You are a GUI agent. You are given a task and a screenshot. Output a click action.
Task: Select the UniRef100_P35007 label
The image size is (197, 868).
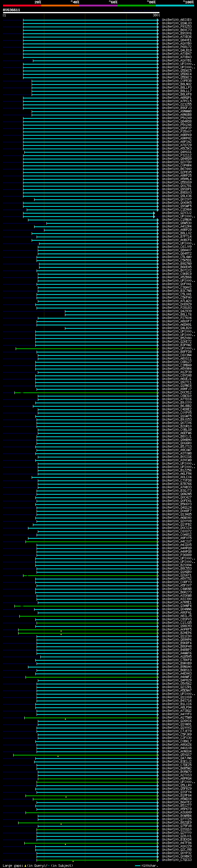[176, 132]
